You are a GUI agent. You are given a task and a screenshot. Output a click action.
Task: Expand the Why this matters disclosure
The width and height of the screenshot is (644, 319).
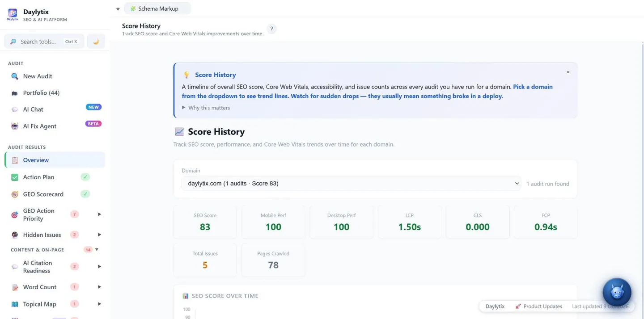(x=206, y=108)
